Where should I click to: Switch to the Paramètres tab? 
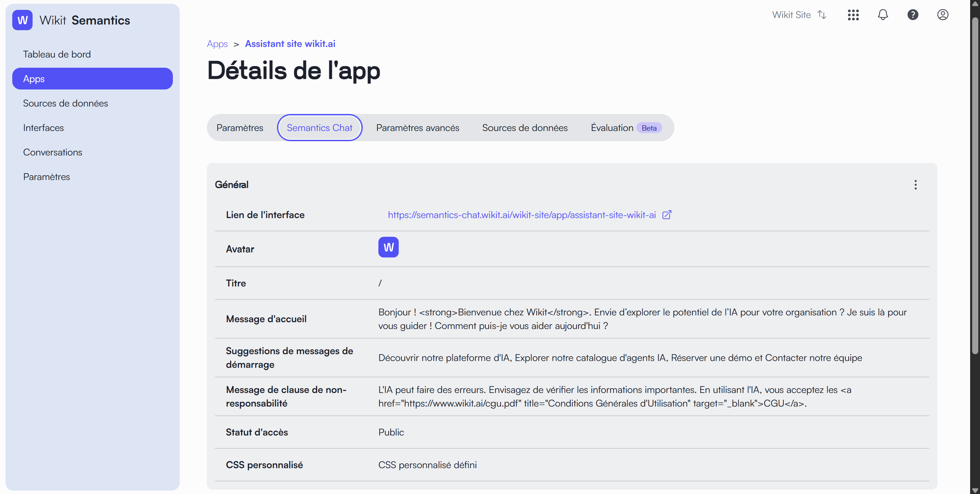click(240, 128)
